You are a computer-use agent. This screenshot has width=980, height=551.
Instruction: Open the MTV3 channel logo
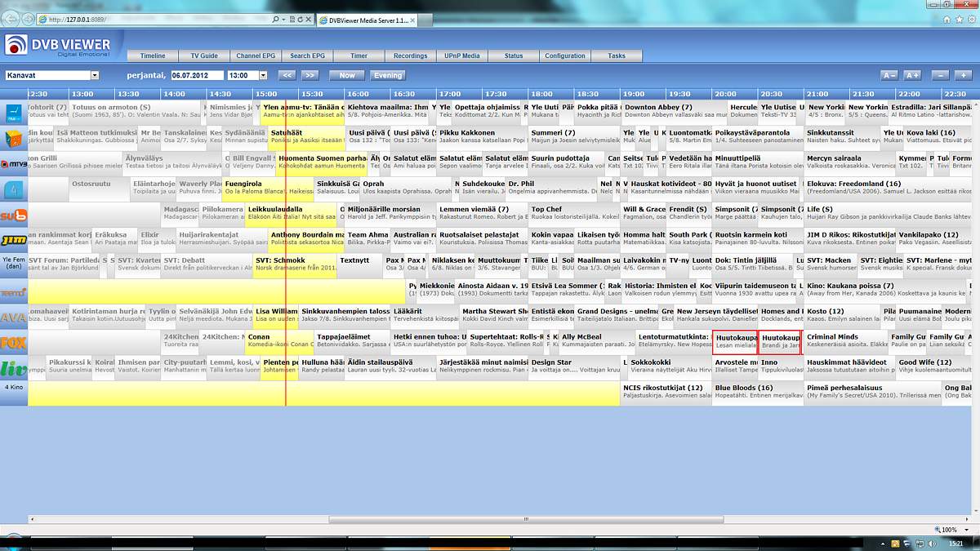14,164
